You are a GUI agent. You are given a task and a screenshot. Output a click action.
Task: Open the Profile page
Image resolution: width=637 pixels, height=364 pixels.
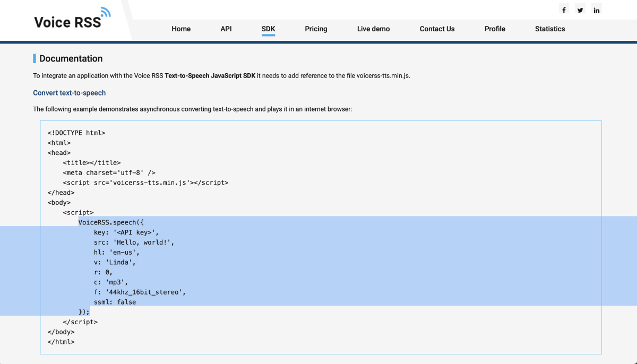point(495,29)
